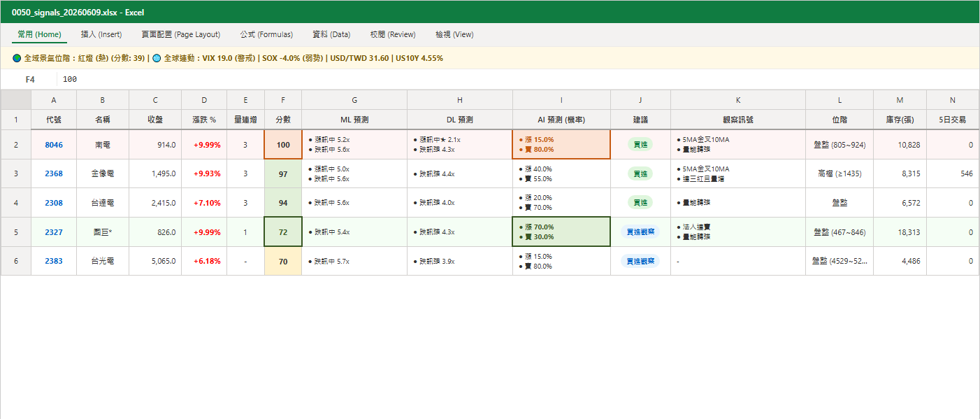
Task: Open stock code link 8046
Action: pos(54,145)
